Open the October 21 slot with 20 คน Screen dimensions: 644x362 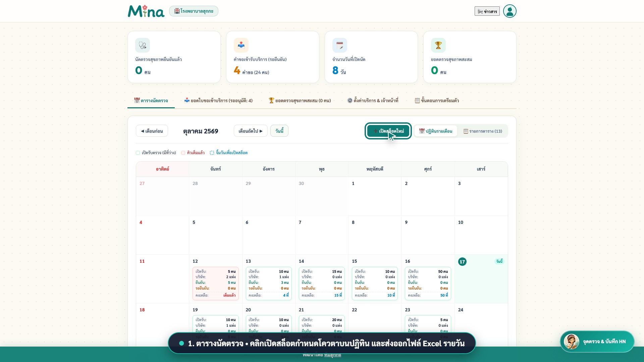click(x=322, y=324)
